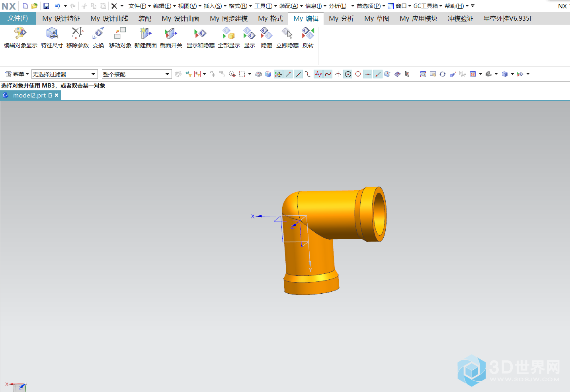Image resolution: width=570 pixels, height=392 pixels.
Task: Open Show and Hide (显示和隐藏) dialog
Action: 201,37
